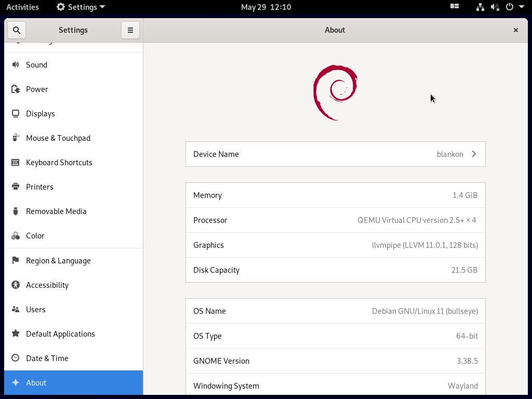Open the Users panel

(x=74, y=309)
